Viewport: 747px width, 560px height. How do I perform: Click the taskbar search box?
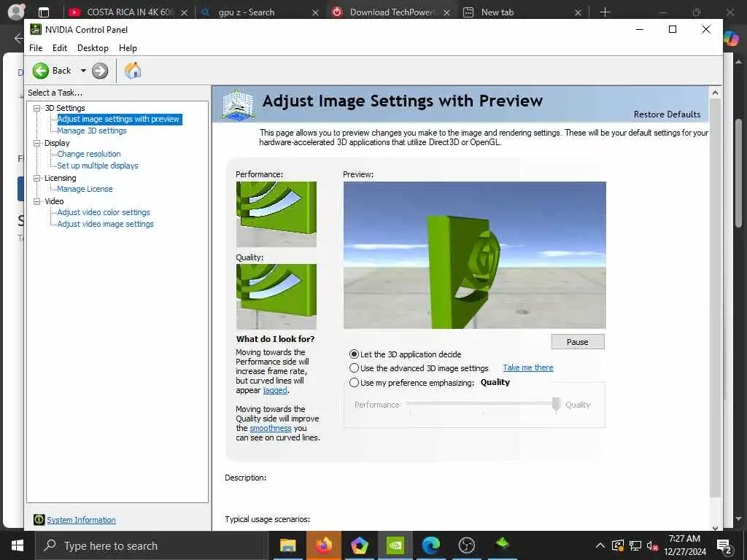click(x=150, y=545)
